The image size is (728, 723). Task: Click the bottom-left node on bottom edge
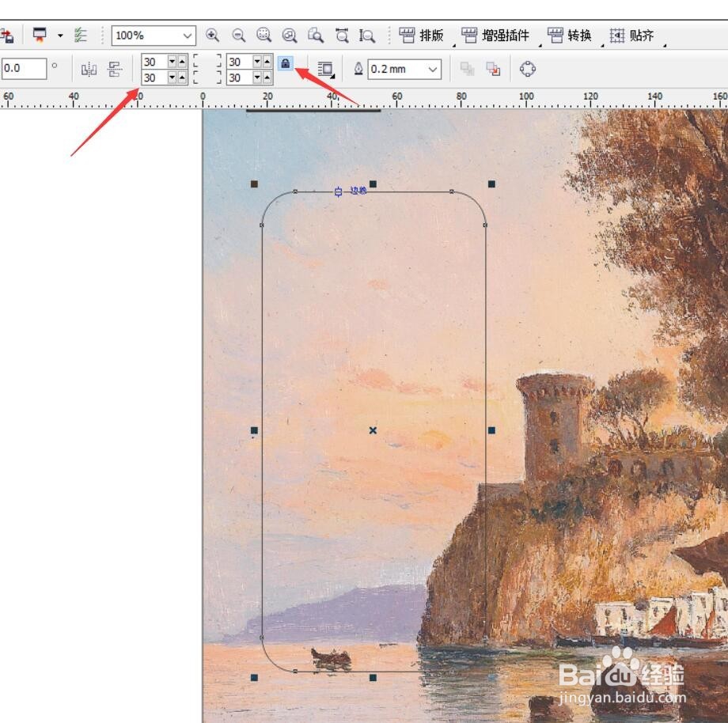click(295, 671)
